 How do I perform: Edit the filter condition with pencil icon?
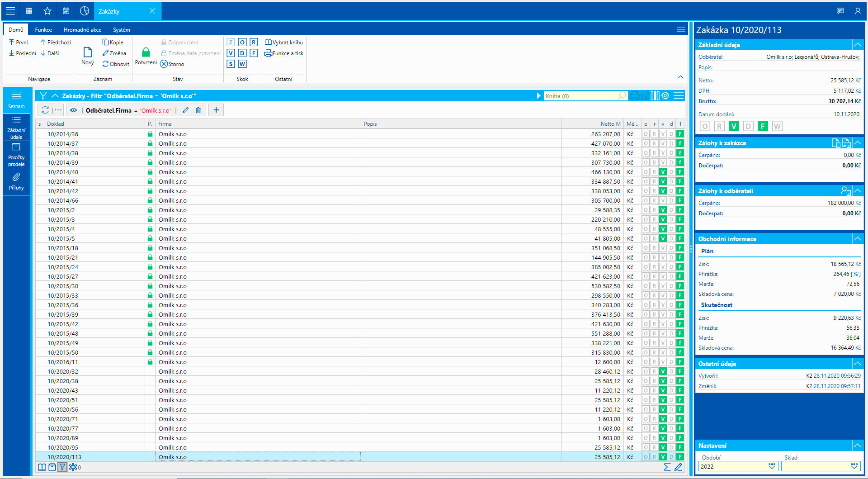[185, 110]
